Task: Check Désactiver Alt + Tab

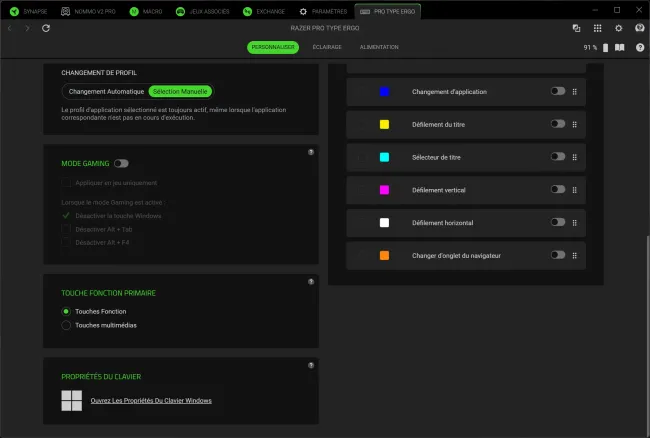Action: pyautogui.click(x=66, y=229)
